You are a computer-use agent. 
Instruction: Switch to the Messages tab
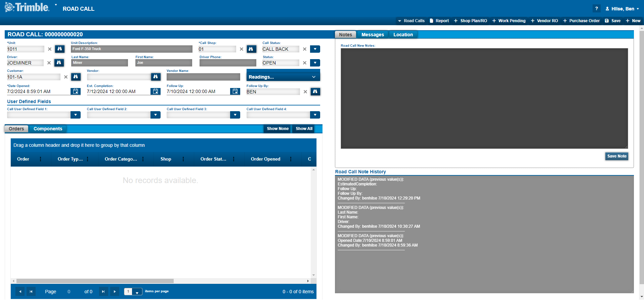(x=373, y=35)
